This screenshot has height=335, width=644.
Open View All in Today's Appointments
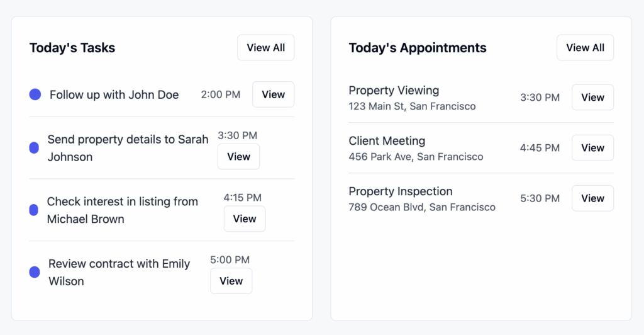(585, 48)
